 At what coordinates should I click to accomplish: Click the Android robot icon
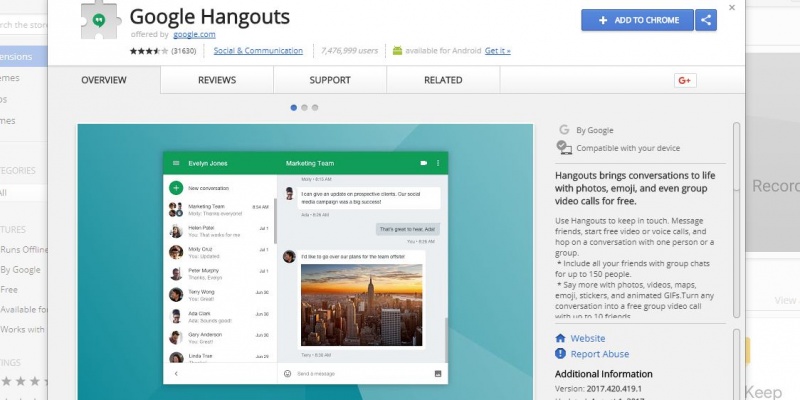(397, 51)
